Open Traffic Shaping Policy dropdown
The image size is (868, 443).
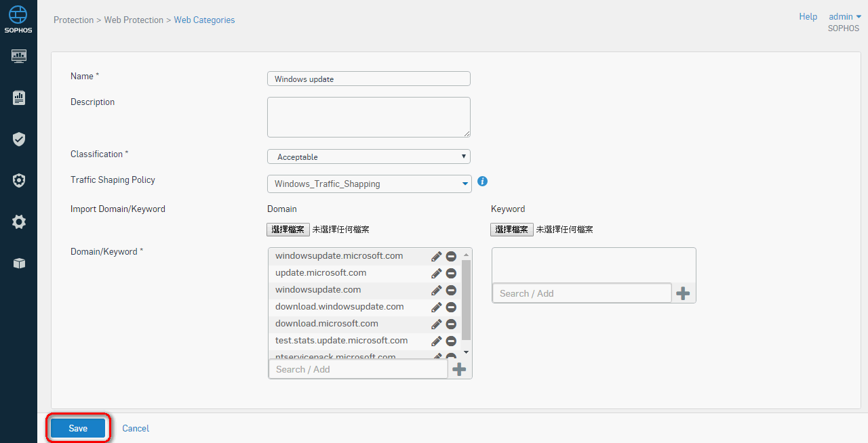(370, 184)
